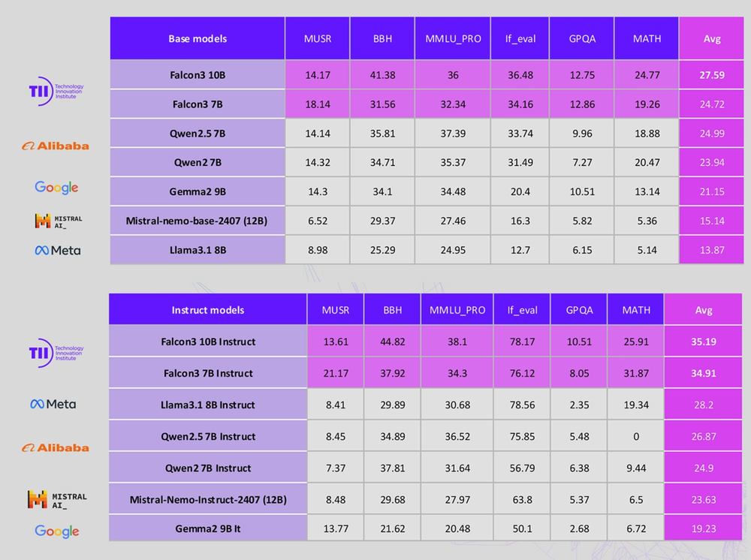Image resolution: width=751 pixels, height=560 pixels.
Task: Select the "Llama3.1 8B Instruct" row label
Action: point(208,405)
